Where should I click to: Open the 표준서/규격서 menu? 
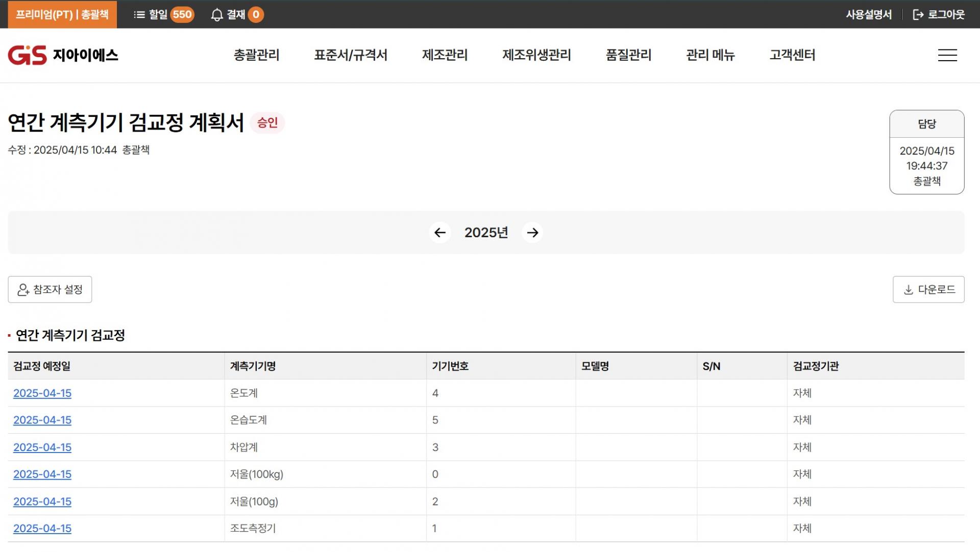(351, 55)
